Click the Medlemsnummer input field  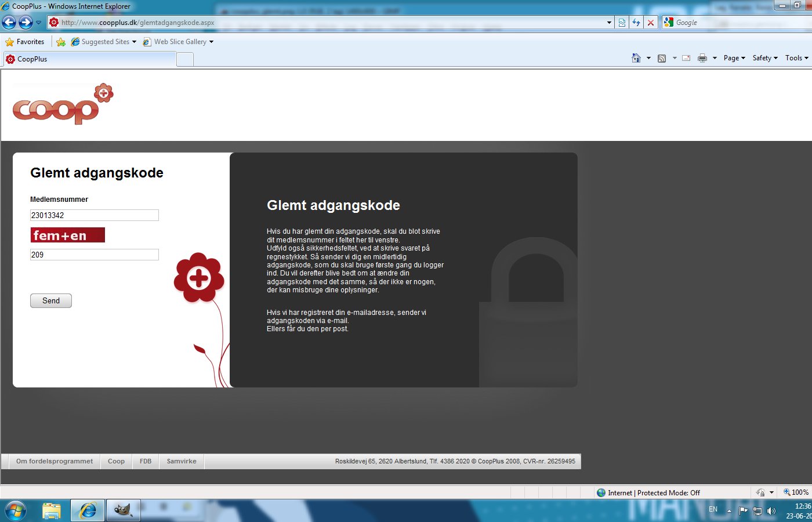click(x=94, y=215)
